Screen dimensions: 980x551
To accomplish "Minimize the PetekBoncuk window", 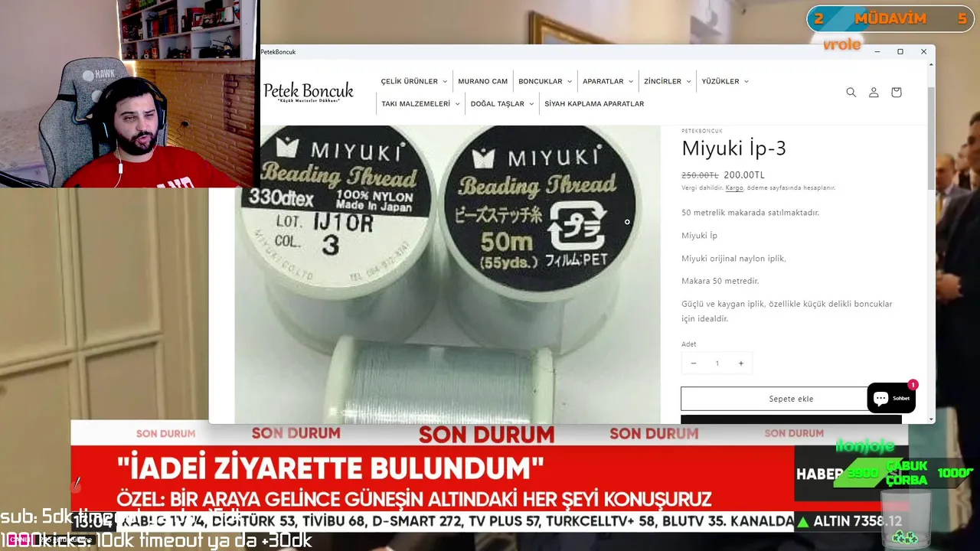I will (877, 51).
